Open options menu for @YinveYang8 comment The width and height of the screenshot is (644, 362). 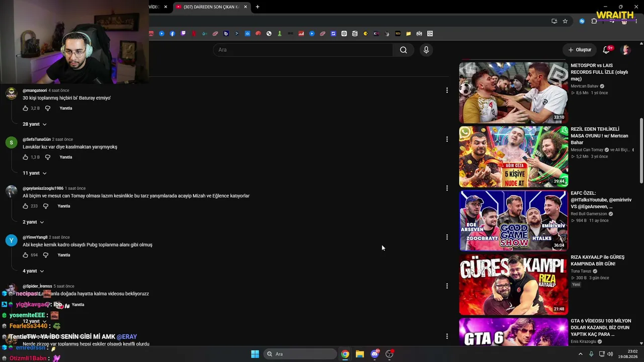[447, 237]
